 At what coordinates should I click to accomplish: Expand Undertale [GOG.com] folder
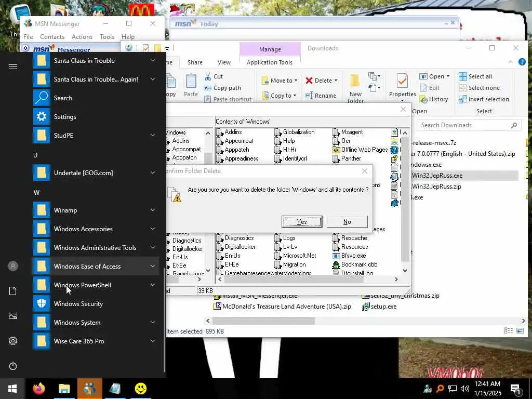[153, 172]
